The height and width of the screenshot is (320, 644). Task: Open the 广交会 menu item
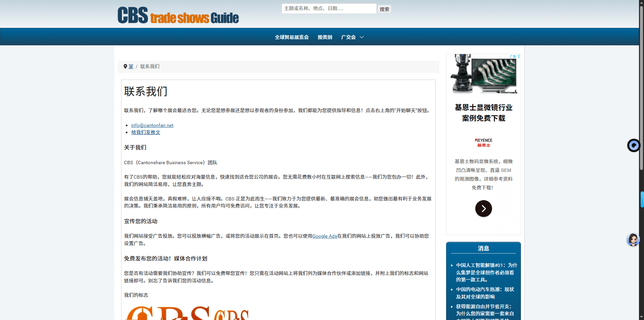[x=348, y=37]
